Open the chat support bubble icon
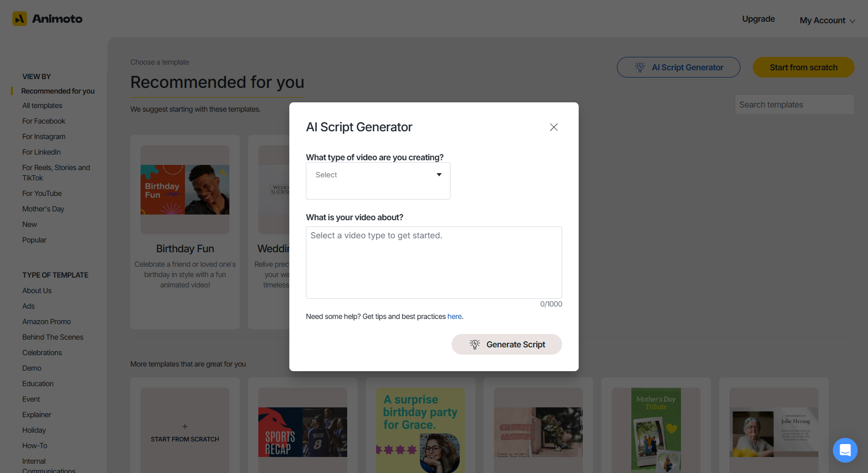The image size is (868, 473). [x=845, y=450]
